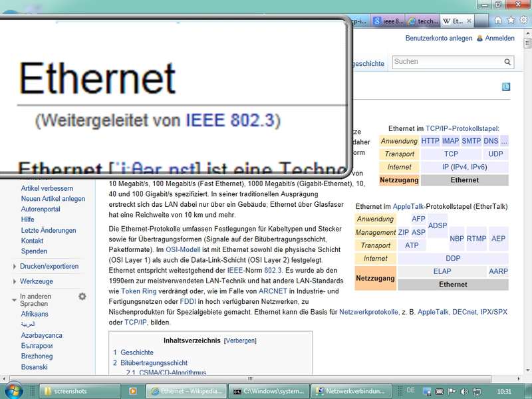Click Benutzerkonto anlegen link
Viewport: 532px width, 399px height.
tap(439, 39)
